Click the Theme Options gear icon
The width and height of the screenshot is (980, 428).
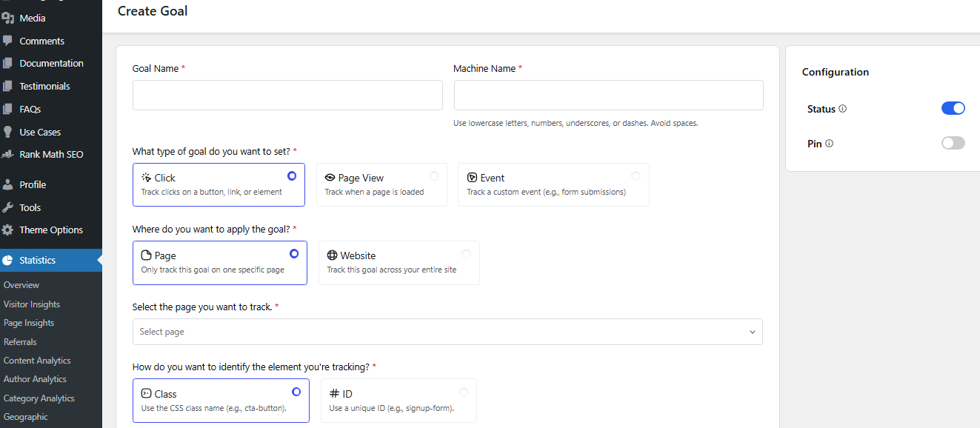(x=8, y=230)
